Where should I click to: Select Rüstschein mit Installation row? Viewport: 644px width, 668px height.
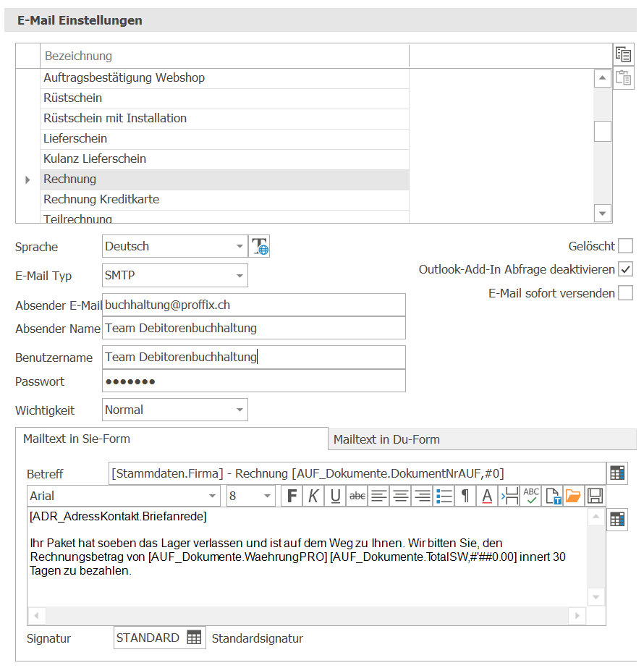(224, 119)
